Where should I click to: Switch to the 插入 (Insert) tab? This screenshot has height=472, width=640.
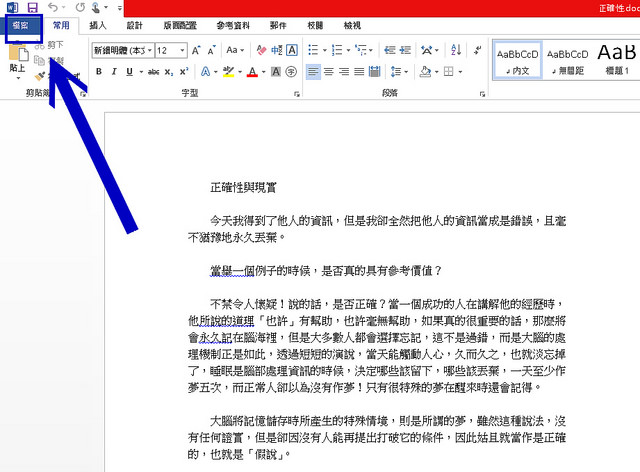coord(98,25)
